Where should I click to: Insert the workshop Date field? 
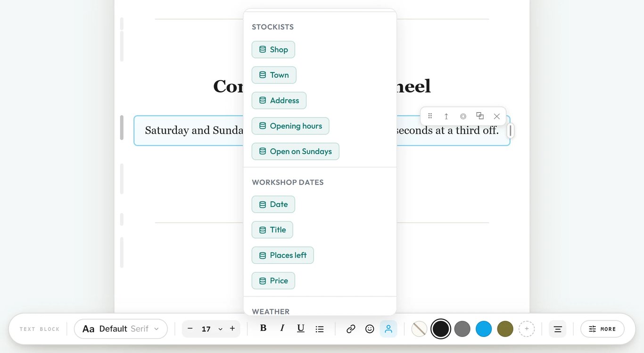point(273,205)
